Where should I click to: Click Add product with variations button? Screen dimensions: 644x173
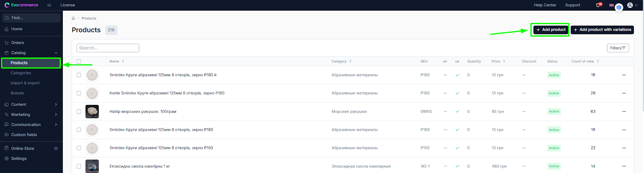click(602, 30)
